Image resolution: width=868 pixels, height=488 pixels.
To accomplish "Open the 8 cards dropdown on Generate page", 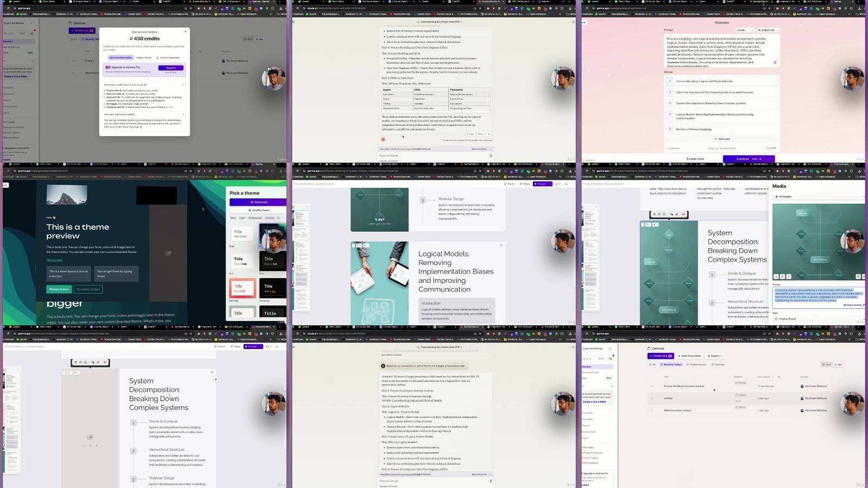I will 744,30.
